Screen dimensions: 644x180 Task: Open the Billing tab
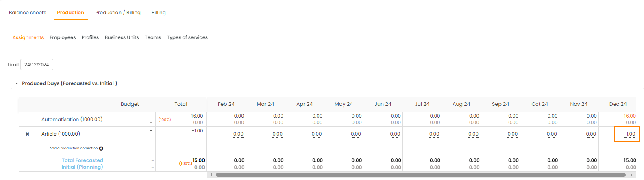159,13
